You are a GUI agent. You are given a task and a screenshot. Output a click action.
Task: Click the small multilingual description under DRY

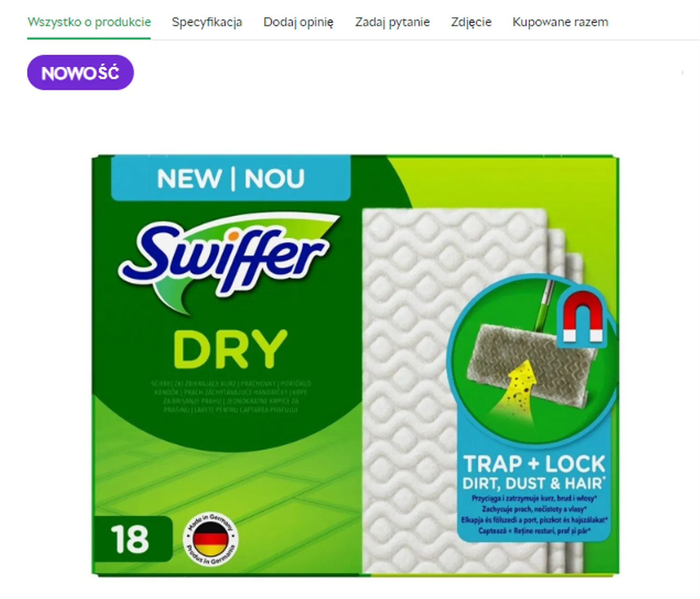click(231, 396)
